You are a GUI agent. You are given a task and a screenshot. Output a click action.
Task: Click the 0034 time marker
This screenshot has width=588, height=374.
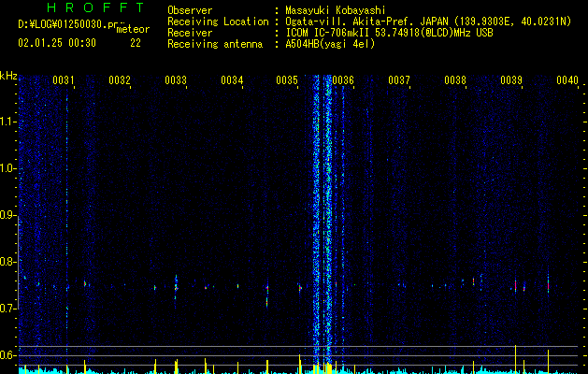pyautogui.click(x=232, y=79)
